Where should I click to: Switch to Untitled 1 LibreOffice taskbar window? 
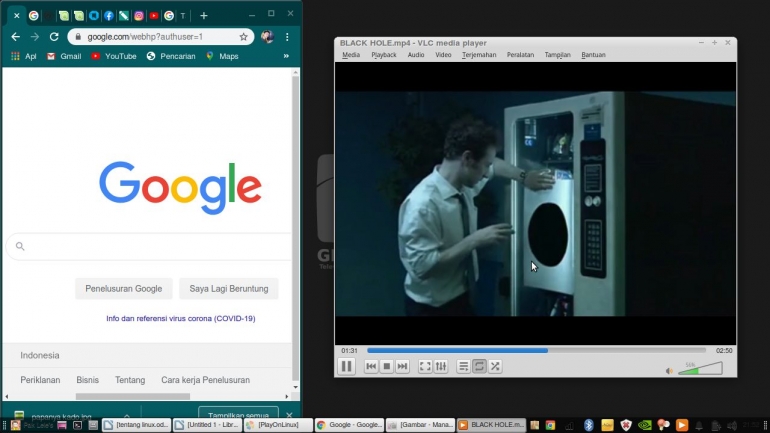tap(208, 425)
